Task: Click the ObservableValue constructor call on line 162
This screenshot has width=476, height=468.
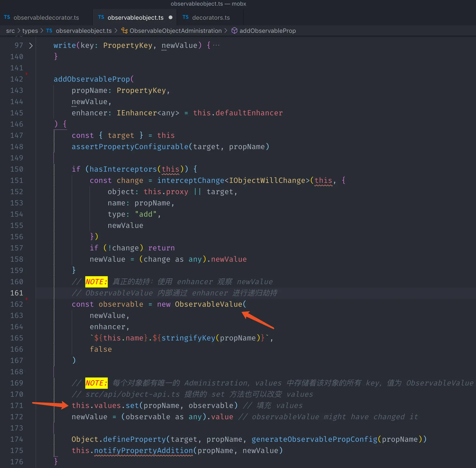Action: tap(208, 304)
